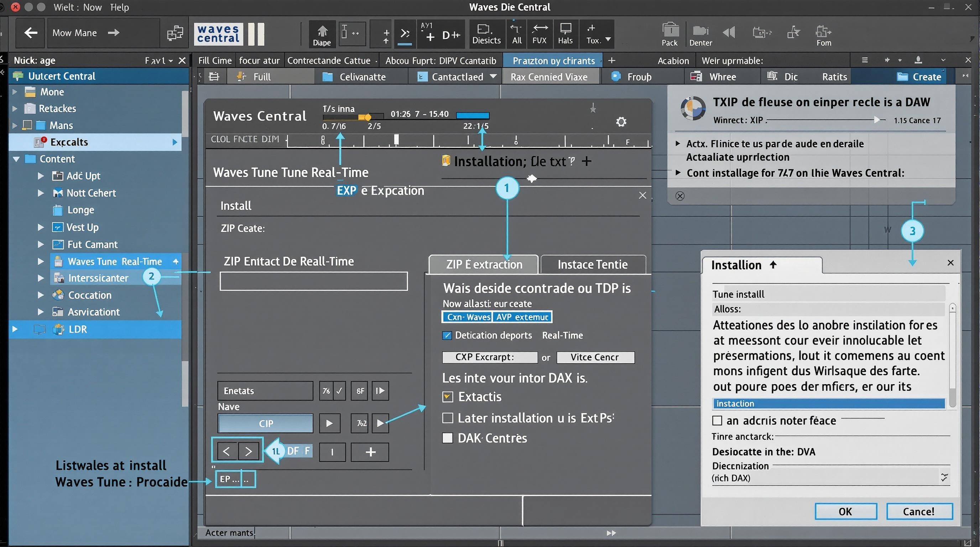Click the Whree icon
Image resolution: width=980 pixels, height=547 pixels.
pyautogui.click(x=696, y=77)
